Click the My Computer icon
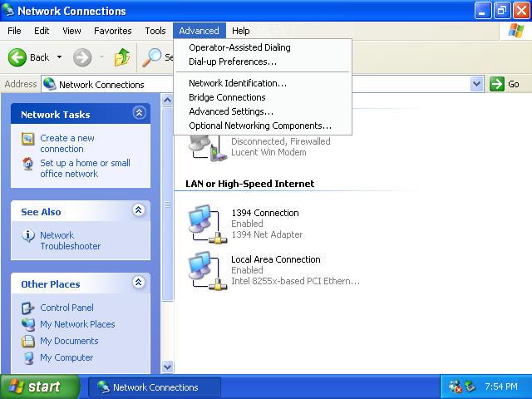This screenshot has height=399, width=532. point(28,358)
